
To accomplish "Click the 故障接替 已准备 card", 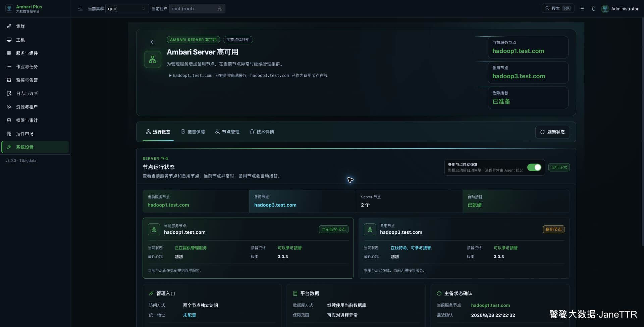I will point(528,98).
